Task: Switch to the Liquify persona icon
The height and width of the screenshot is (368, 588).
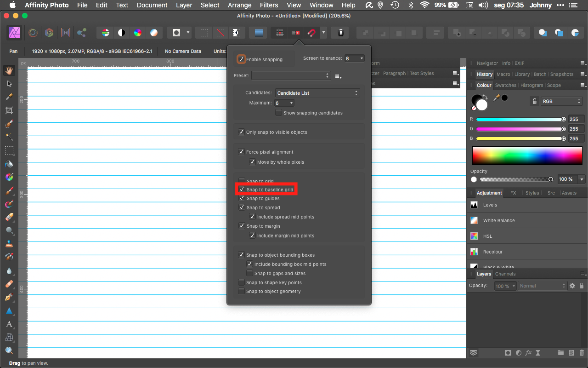Action: [33, 33]
